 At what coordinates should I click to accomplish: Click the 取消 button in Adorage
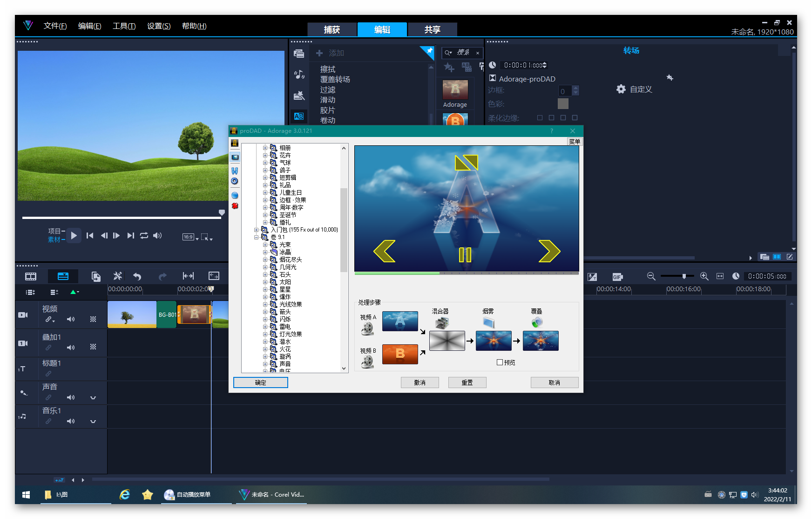554,382
